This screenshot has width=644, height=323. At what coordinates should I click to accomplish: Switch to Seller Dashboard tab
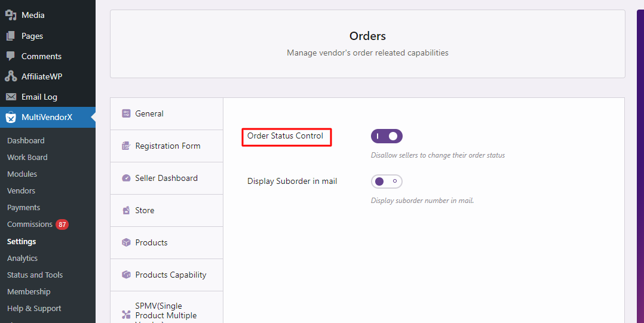(x=167, y=178)
